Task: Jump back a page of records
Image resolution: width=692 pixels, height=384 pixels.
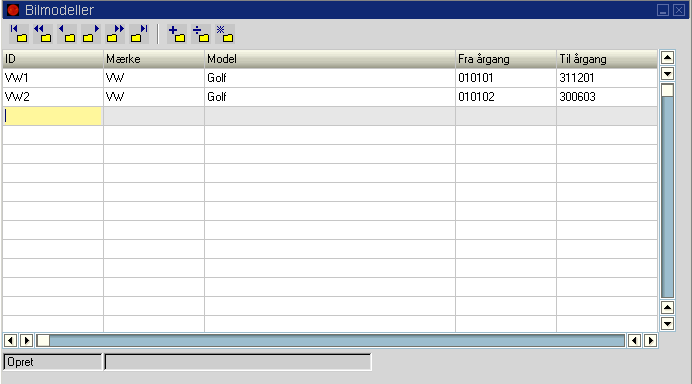Action: click(x=43, y=34)
